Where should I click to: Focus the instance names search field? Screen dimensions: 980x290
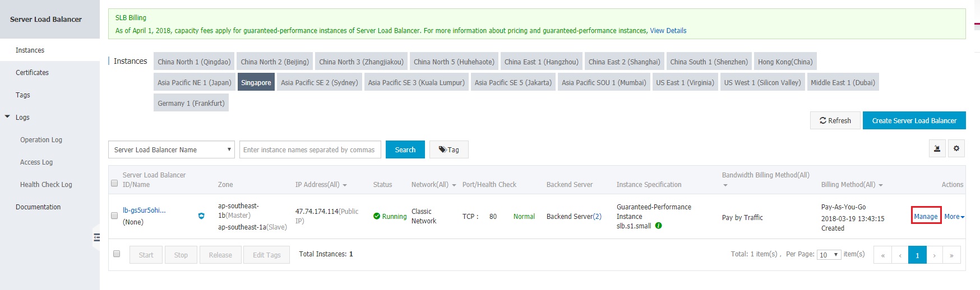[x=310, y=149]
